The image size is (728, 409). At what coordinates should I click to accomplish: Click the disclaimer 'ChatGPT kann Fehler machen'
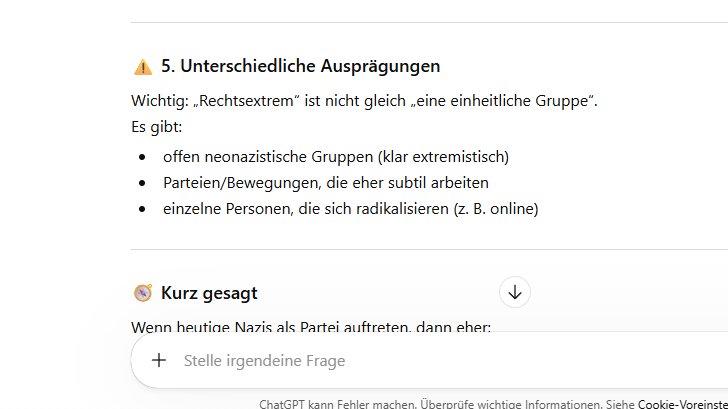338,404
